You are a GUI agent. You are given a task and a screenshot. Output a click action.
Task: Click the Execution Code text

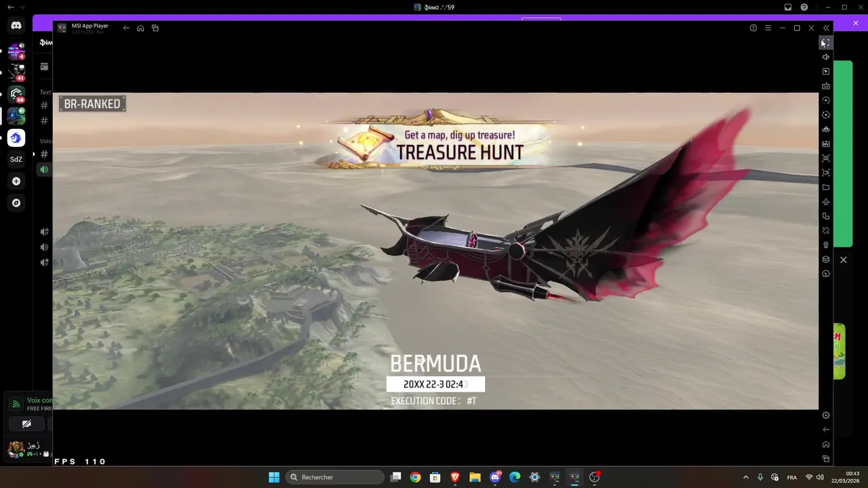[x=434, y=401]
